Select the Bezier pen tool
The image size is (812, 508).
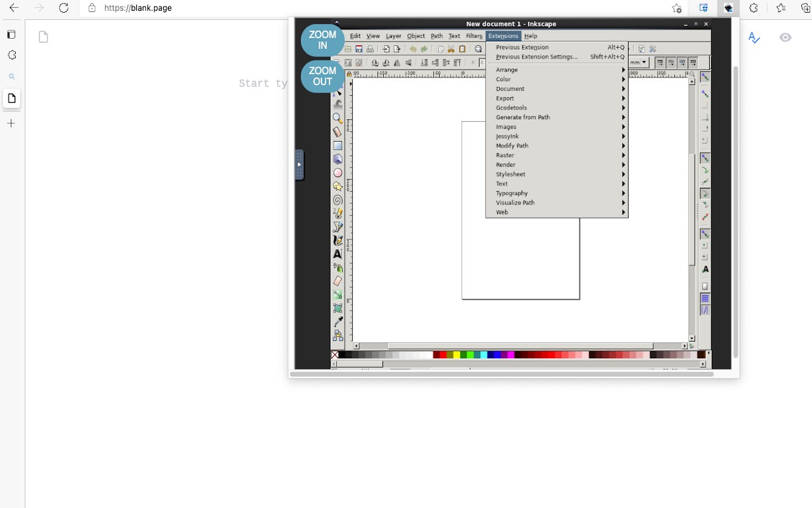[337, 227]
